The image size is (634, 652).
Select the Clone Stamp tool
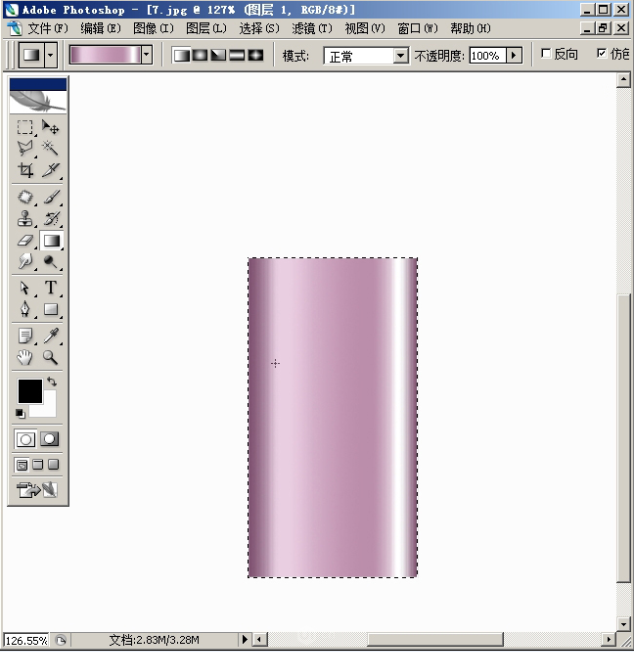25,218
